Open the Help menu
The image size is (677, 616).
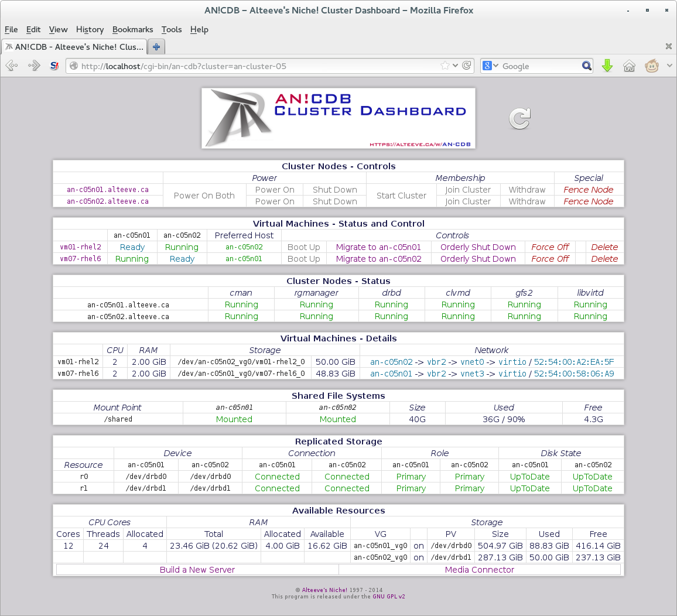pos(199,29)
